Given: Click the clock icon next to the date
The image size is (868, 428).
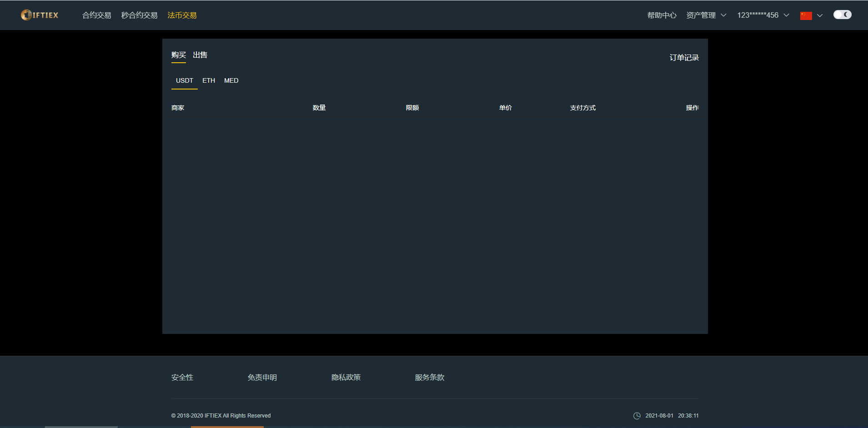Looking at the screenshot, I should pyautogui.click(x=637, y=415).
